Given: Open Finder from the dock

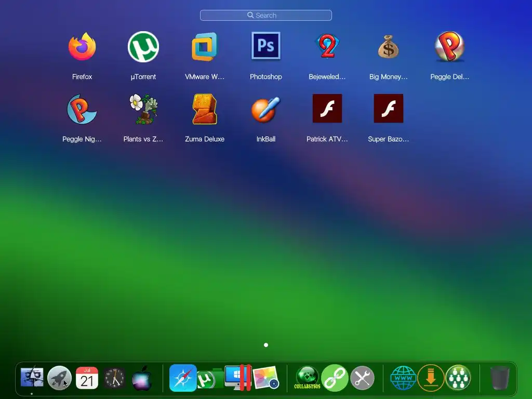Looking at the screenshot, I should click(x=32, y=377).
